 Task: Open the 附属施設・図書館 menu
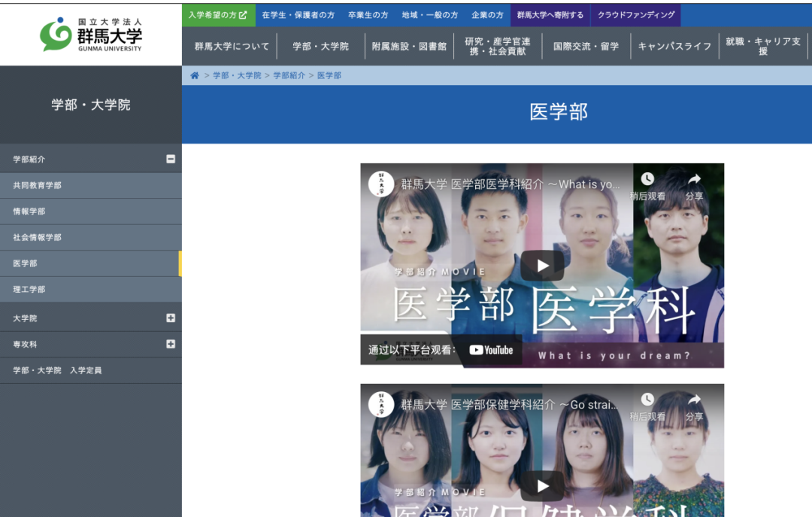pos(409,46)
